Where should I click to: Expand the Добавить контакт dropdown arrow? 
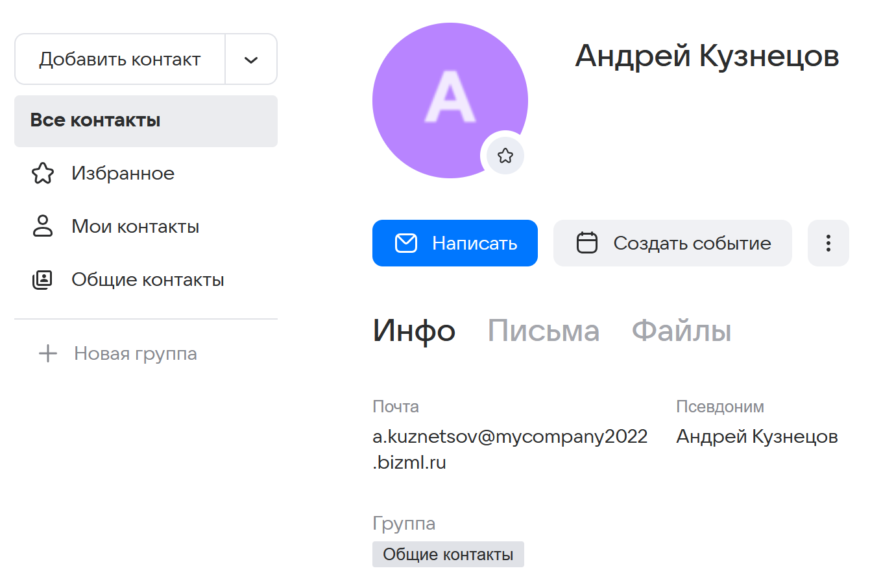coord(251,60)
